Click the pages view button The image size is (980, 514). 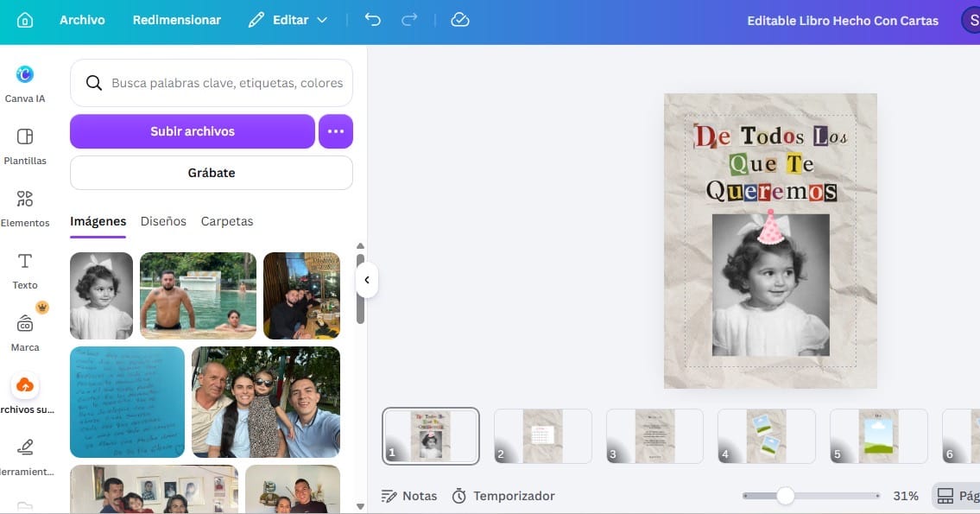pyautogui.click(x=956, y=496)
